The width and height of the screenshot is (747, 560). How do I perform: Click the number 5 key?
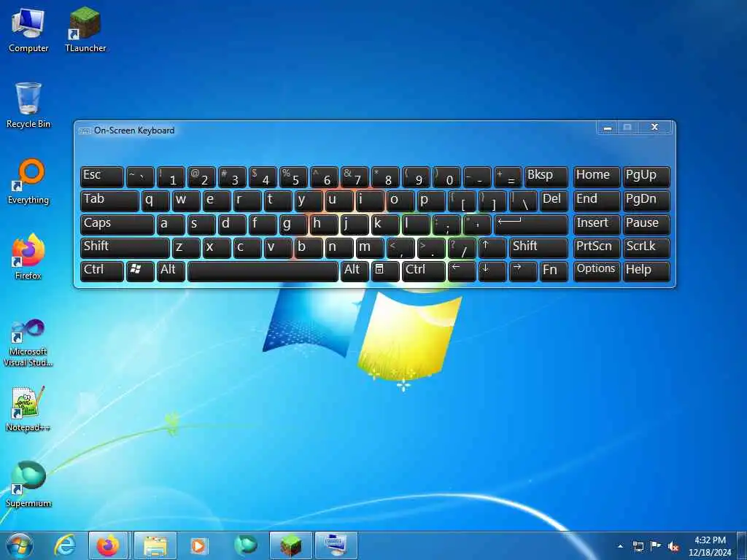[293, 176]
